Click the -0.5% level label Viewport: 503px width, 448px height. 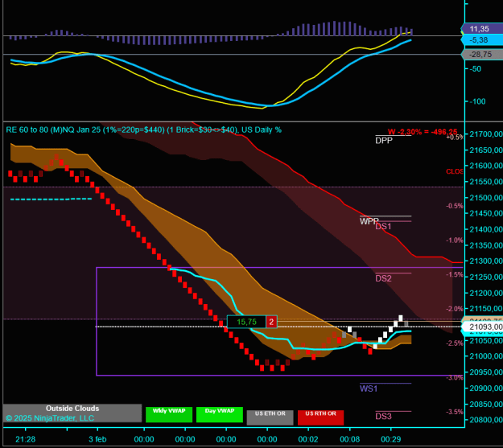pos(455,206)
